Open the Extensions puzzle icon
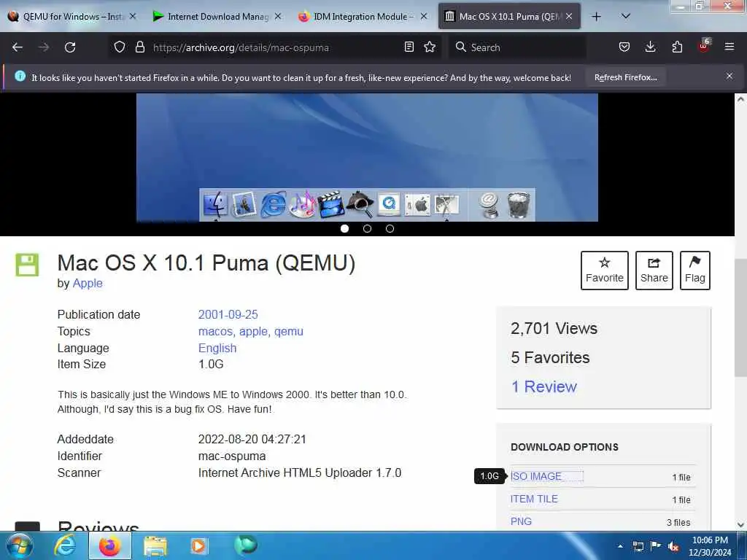 [677, 47]
